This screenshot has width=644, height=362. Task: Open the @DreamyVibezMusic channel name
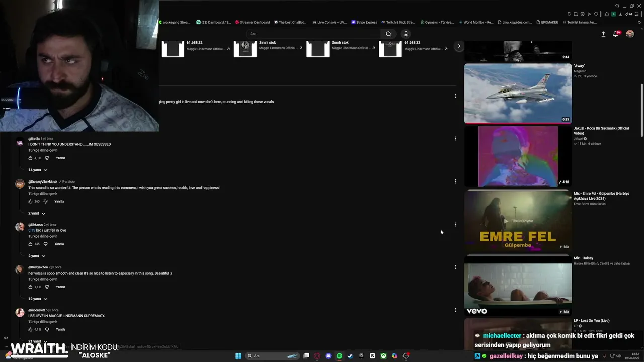[43, 182]
